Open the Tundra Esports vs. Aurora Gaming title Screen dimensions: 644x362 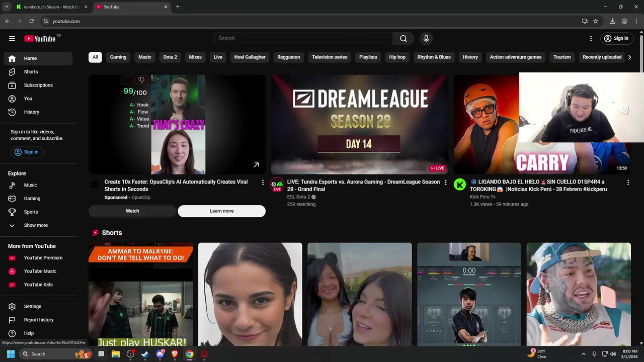click(363, 186)
